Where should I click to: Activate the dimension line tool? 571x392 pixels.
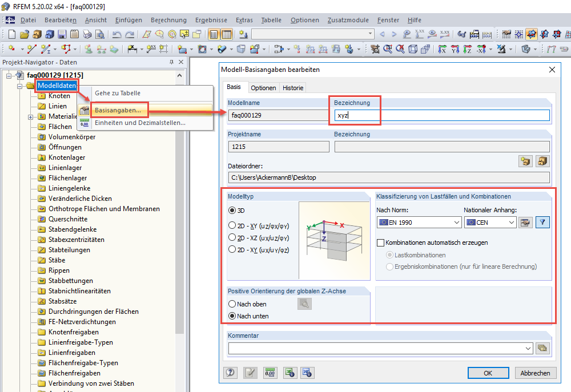[132, 49]
